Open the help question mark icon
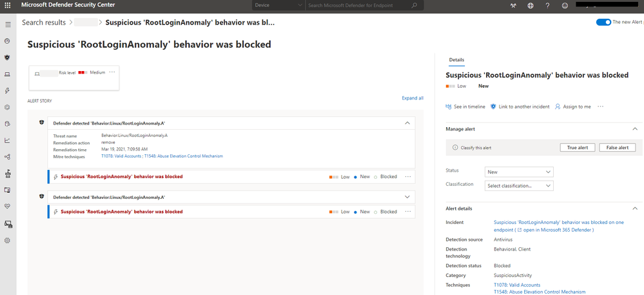This screenshot has width=644, height=295. (x=547, y=6)
